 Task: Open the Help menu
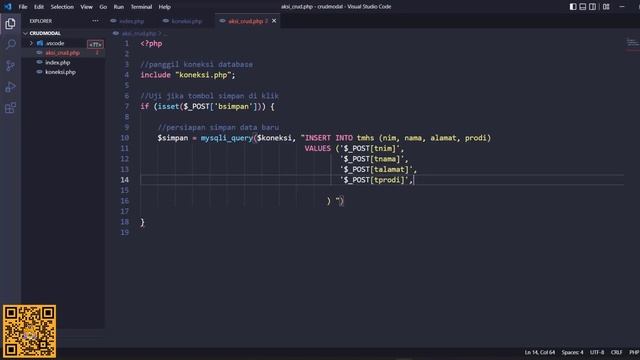point(164,7)
